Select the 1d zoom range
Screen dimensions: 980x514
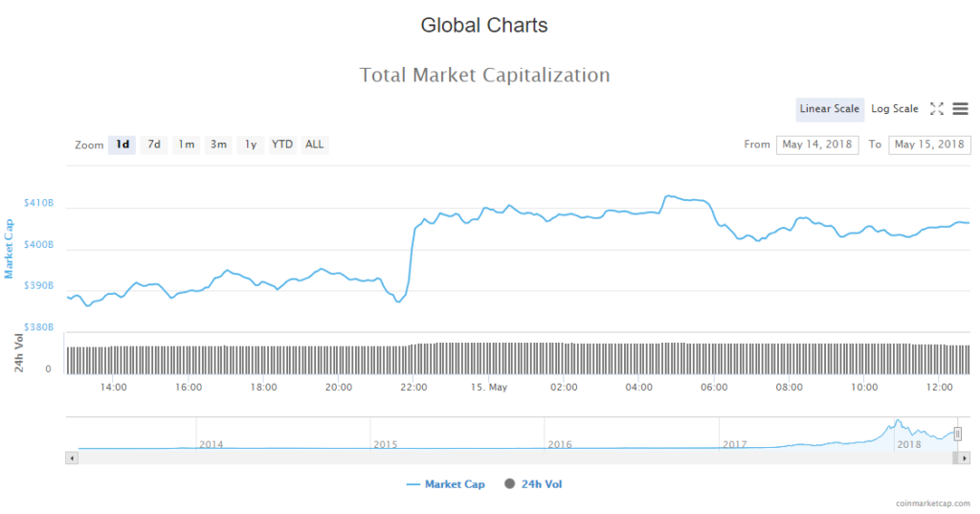pos(122,145)
